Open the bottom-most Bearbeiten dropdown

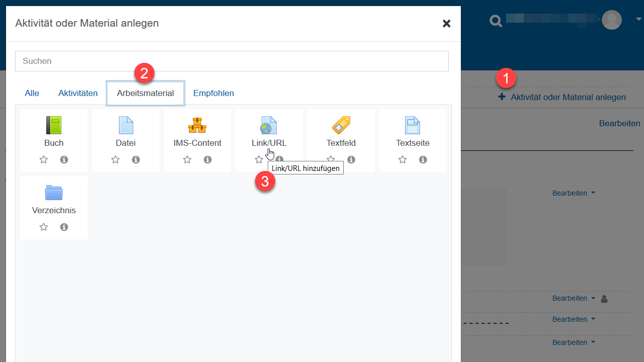pos(574,342)
